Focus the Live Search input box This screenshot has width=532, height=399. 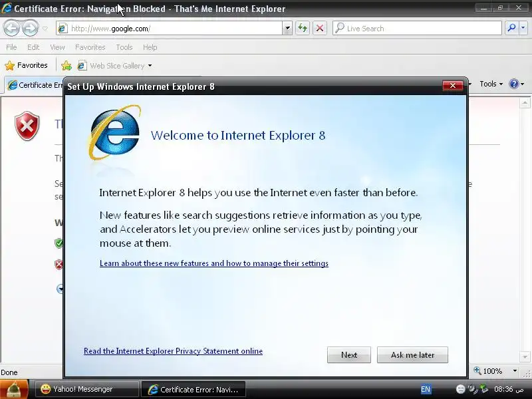pos(418,29)
